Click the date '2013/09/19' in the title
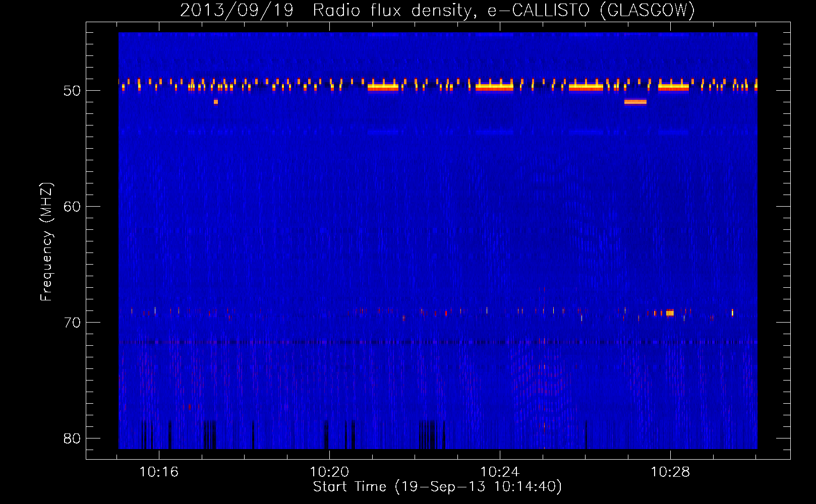Image resolution: width=816 pixels, height=504 pixels. tap(237, 10)
